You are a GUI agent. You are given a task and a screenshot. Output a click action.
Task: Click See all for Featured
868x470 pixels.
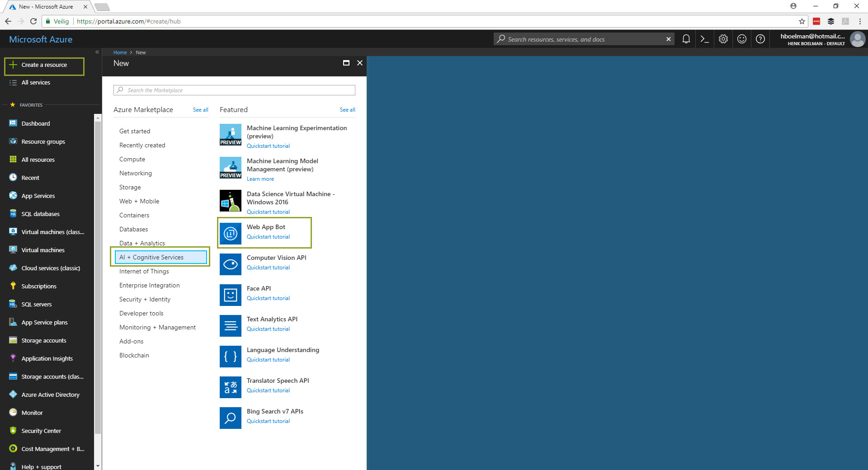click(x=347, y=110)
